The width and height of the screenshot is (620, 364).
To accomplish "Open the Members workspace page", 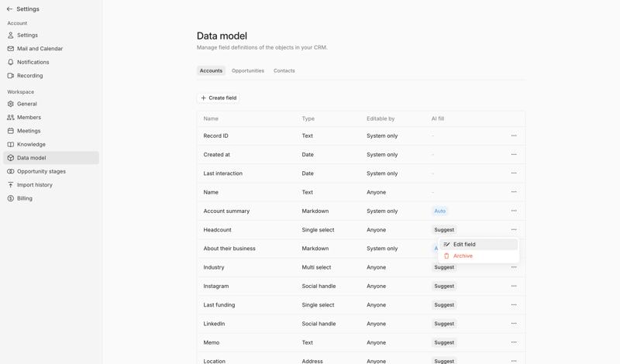I will click(x=29, y=118).
